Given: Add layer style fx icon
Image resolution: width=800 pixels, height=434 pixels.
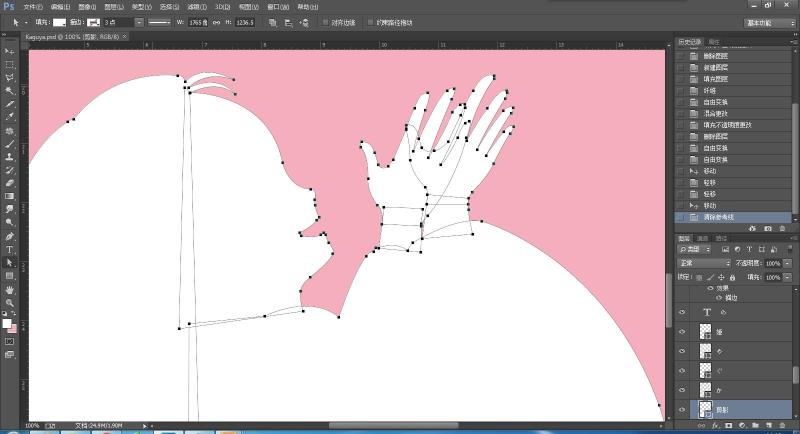Looking at the screenshot, I should [715, 425].
